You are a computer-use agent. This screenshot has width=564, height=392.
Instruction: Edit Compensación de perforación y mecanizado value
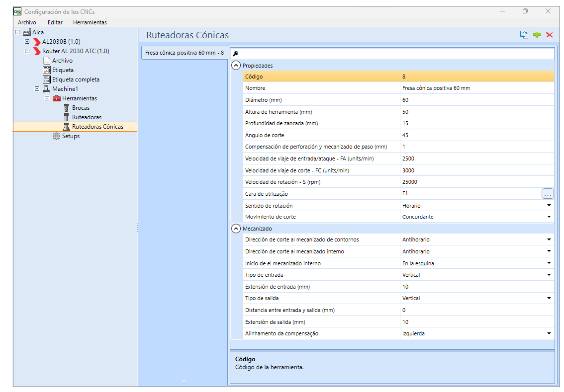477,147
